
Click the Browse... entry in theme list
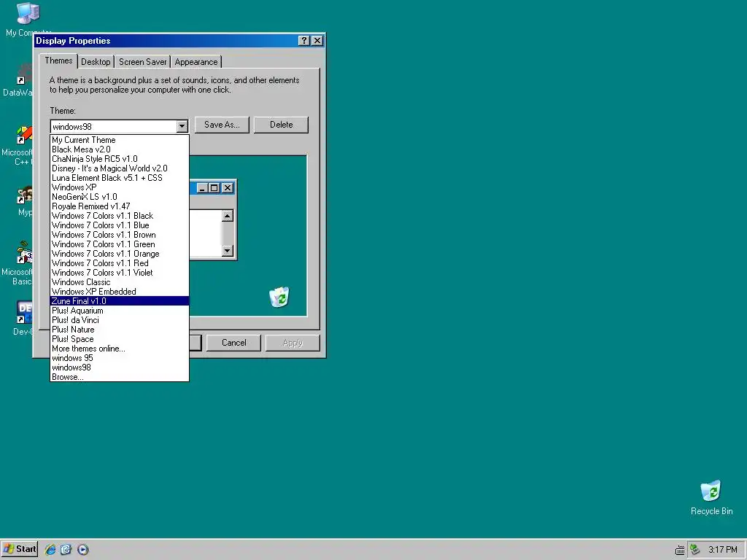(x=120, y=377)
